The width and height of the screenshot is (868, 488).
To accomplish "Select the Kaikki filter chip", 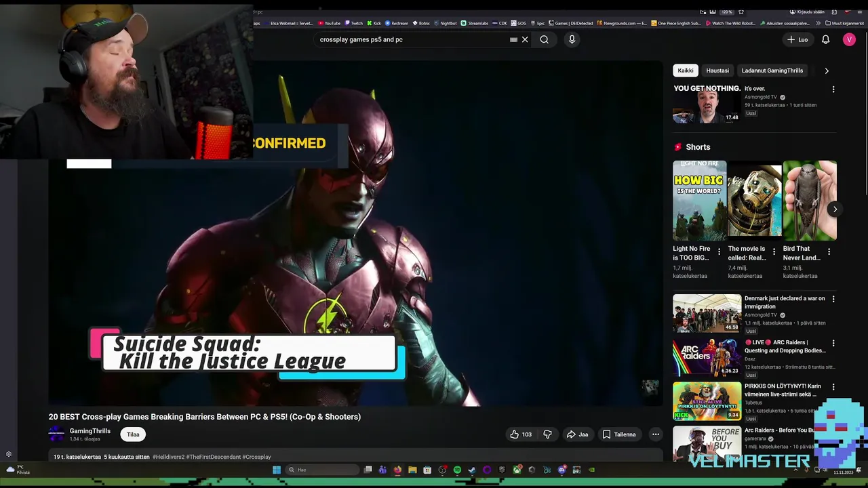I will point(686,70).
